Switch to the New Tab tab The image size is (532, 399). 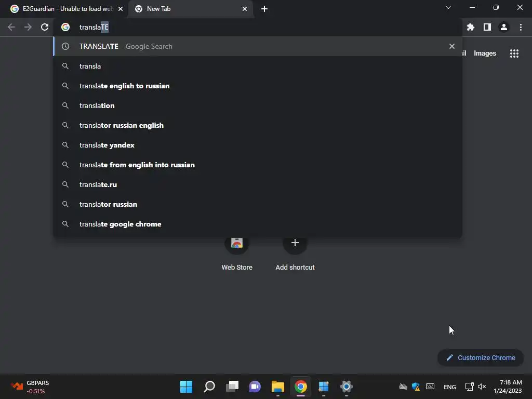pyautogui.click(x=191, y=9)
